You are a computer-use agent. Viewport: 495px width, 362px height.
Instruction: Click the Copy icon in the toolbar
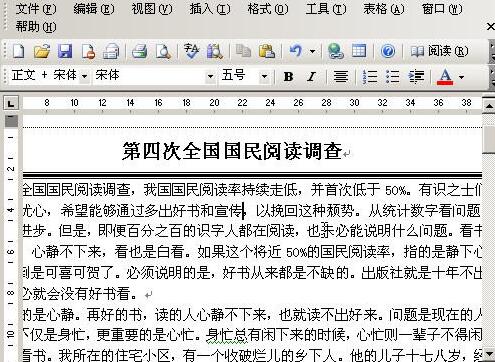(243, 51)
